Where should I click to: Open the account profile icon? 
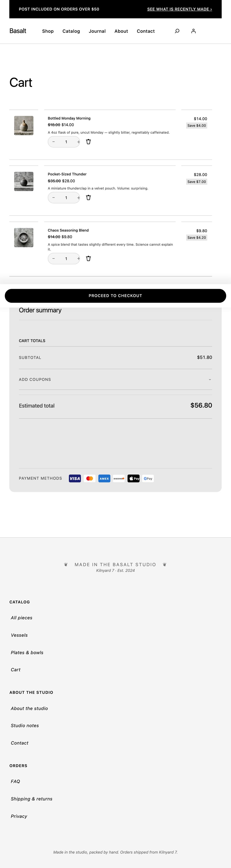coord(193,31)
